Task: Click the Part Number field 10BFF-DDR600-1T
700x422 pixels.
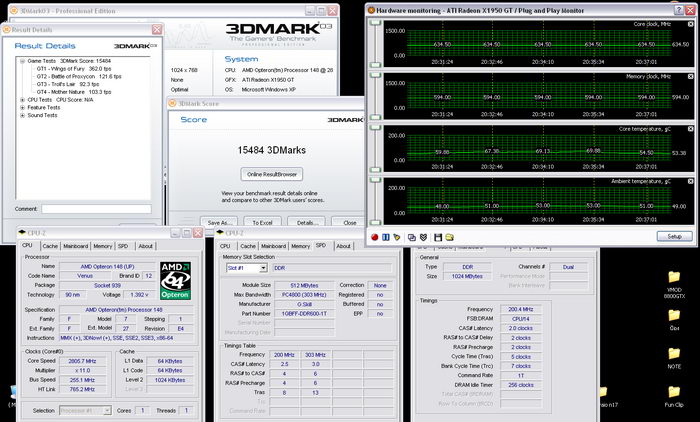Action: [304, 313]
